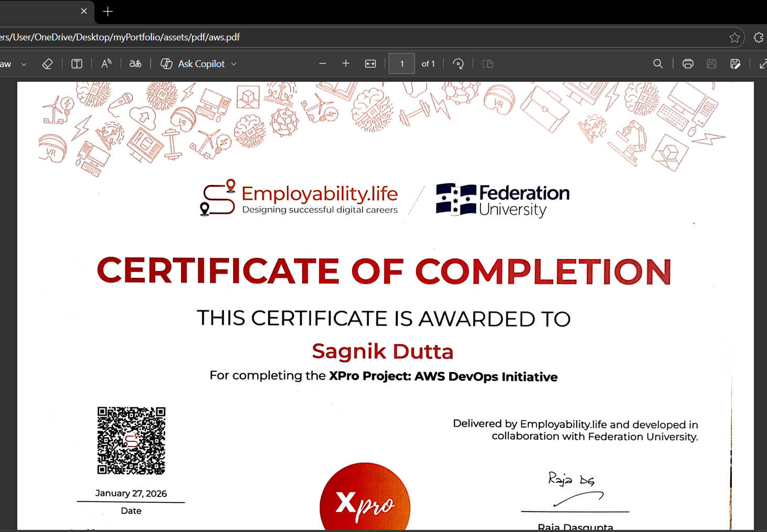This screenshot has height=532, width=767.
Task: Click the Save floppy disk icon
Action: coord(711,64)
